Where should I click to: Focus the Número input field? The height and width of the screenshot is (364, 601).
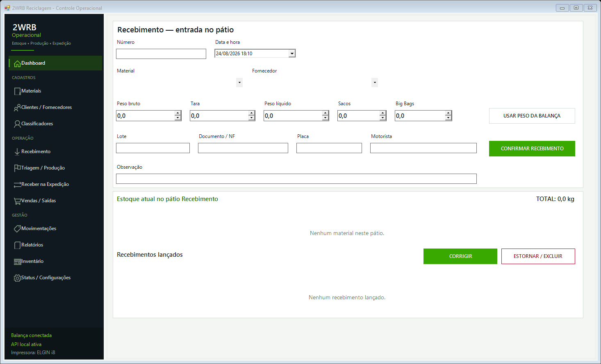click(x=161, y=54)
